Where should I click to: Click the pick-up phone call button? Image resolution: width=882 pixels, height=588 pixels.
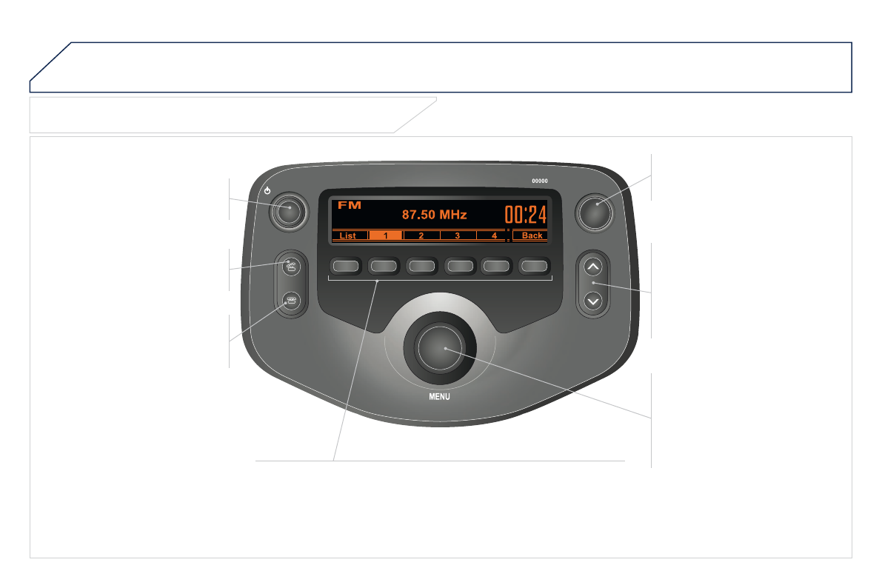click(291, 266)
